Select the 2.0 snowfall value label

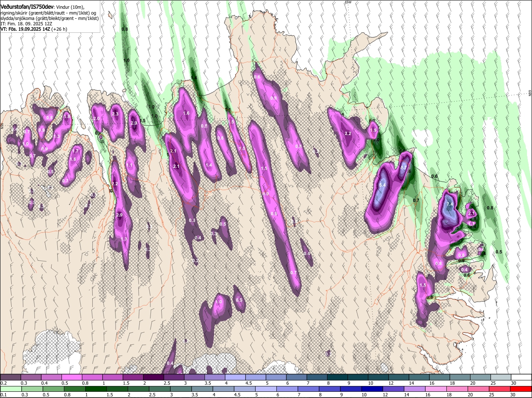[96, 119]
